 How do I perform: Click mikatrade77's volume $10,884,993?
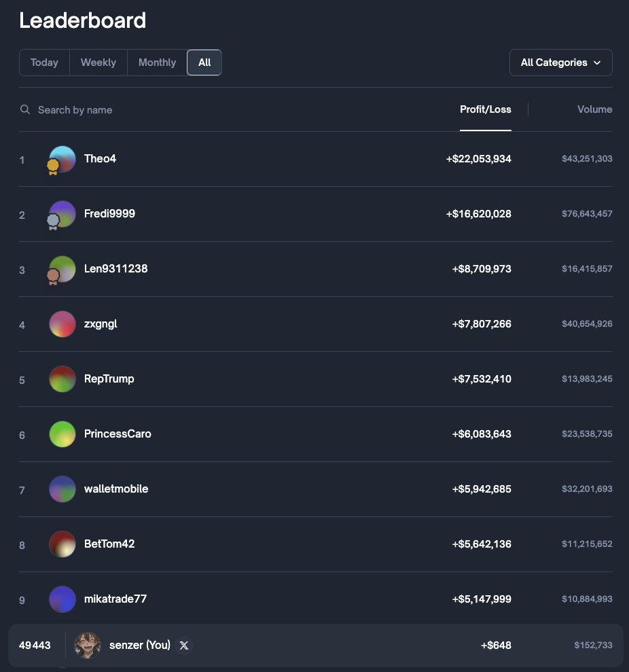[x=587, y=599]
